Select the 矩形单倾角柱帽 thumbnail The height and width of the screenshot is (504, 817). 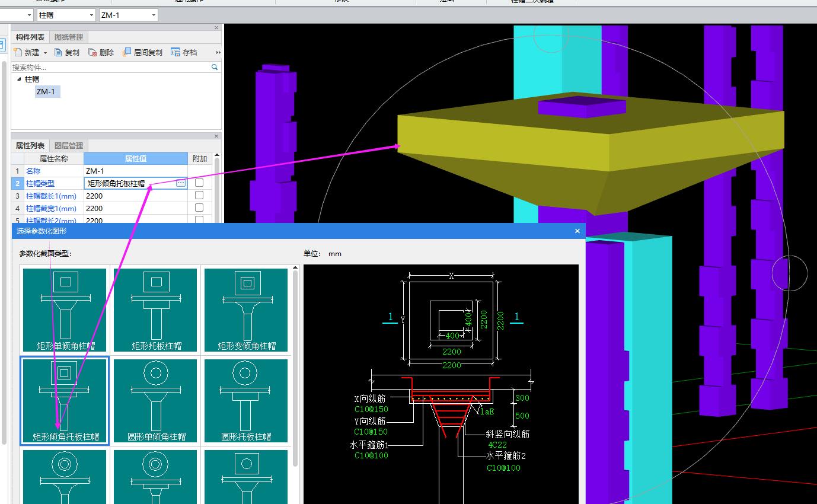[x=65, y=310]
